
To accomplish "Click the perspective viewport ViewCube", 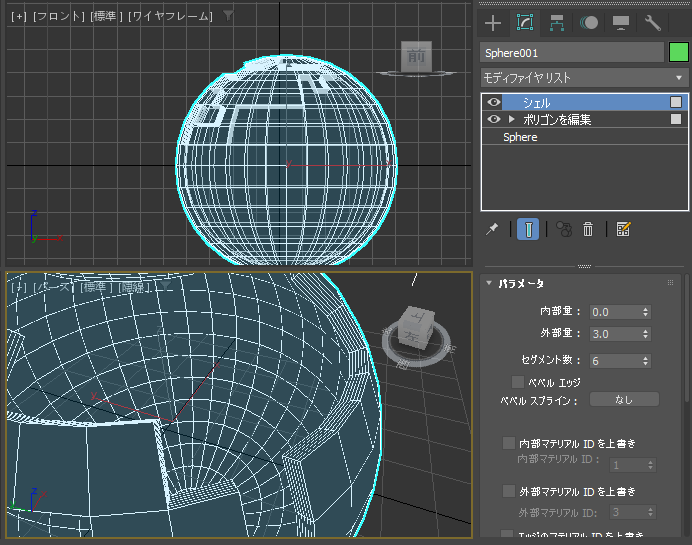I will tap(417, 327).
